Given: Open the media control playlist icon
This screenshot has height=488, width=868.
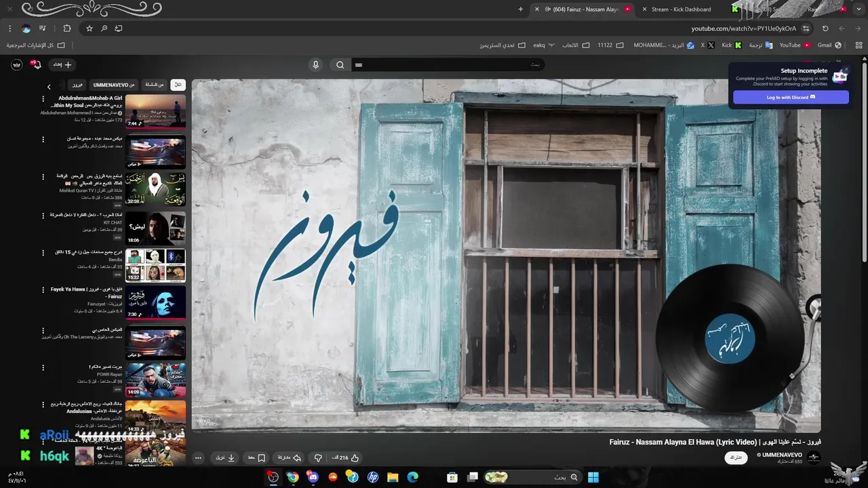Looking at the screenshot, I should 43,28.
